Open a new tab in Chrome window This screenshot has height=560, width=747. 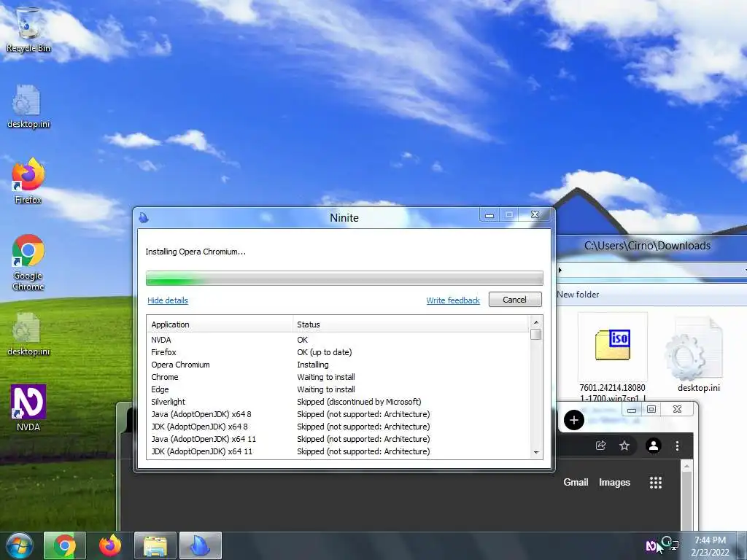(573, 420)
